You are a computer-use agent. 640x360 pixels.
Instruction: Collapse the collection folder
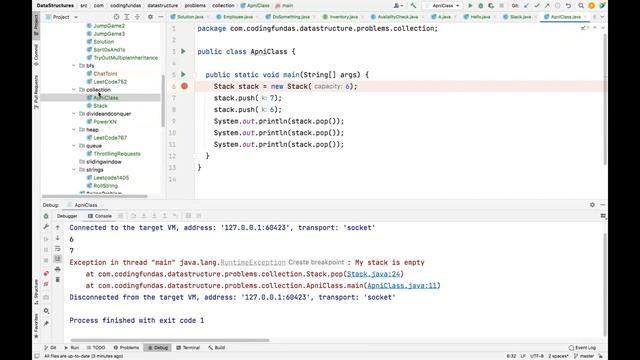click(74, 90)
